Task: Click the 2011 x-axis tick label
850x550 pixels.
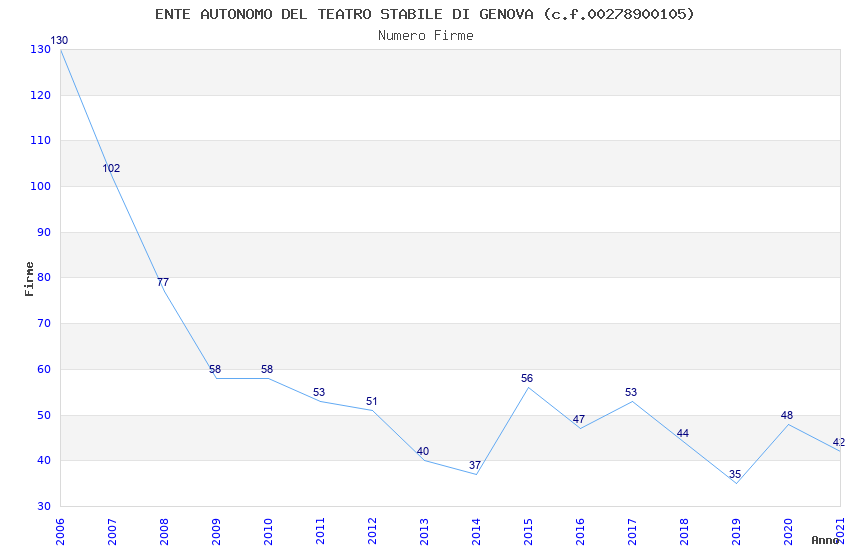Action: (x=320, y=531)
